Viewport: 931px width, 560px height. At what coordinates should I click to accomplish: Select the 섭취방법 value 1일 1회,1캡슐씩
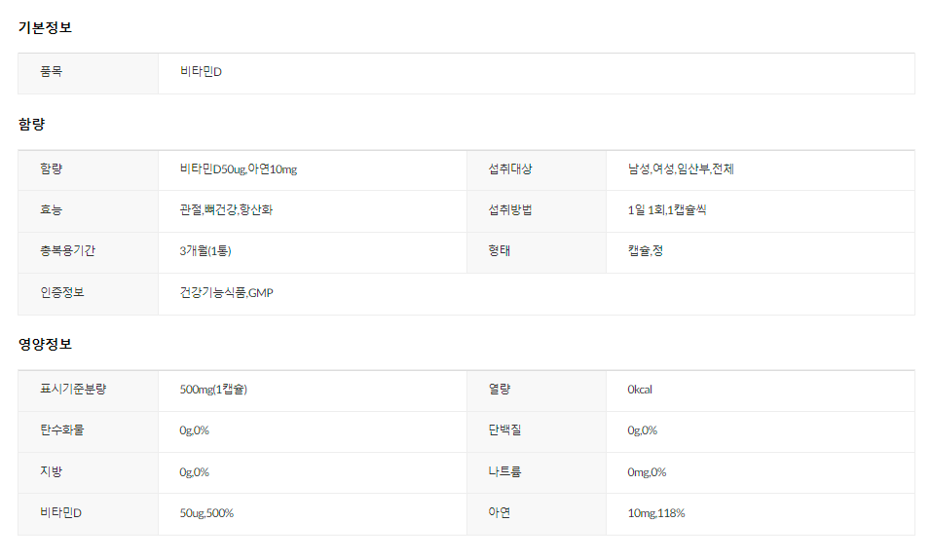click(667, 210)
